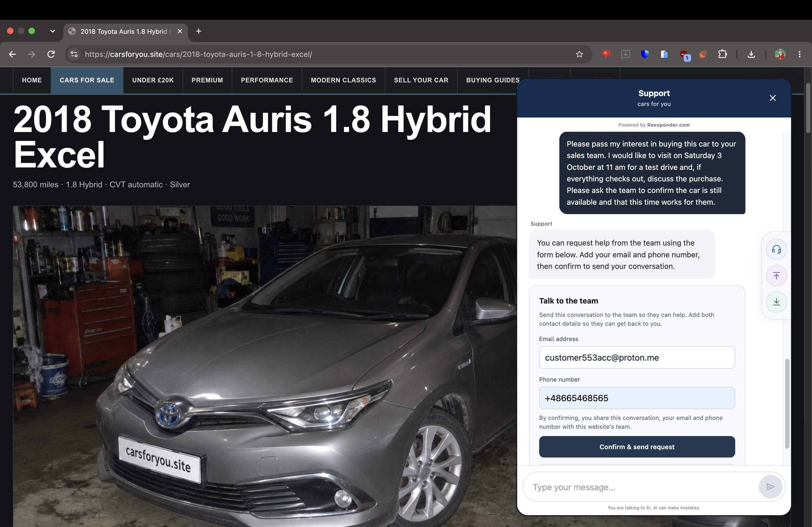Open the tab search dropdown chevron

point(53,31)
